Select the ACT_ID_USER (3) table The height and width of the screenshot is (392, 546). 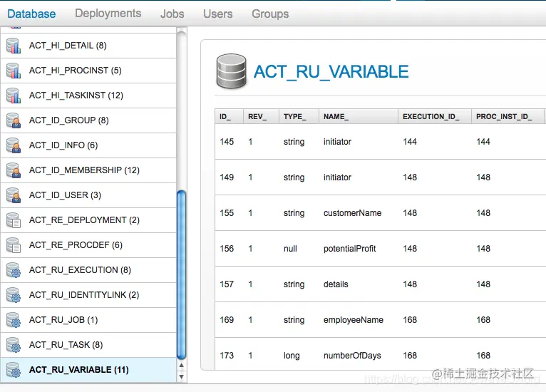point(88,195)
